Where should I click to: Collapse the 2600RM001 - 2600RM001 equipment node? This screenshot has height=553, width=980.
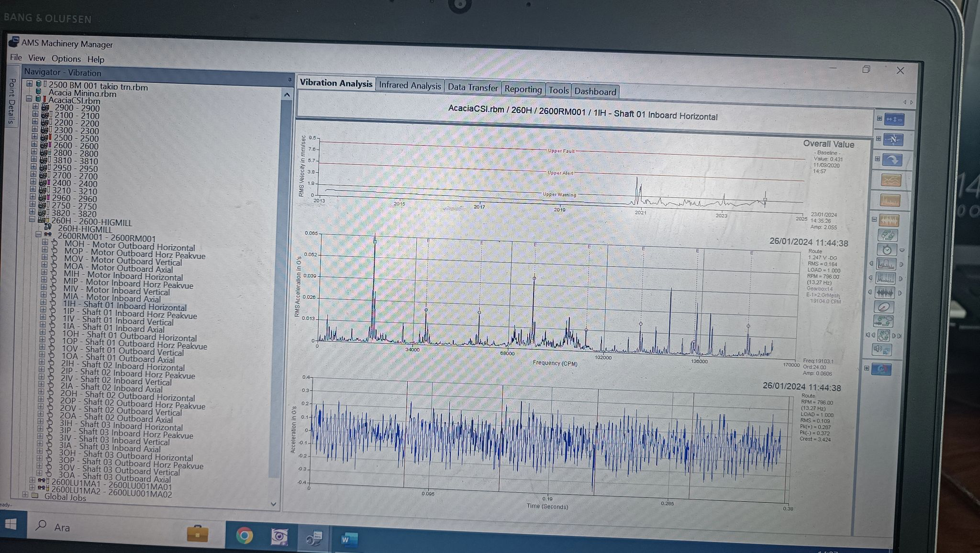(38, 235)
